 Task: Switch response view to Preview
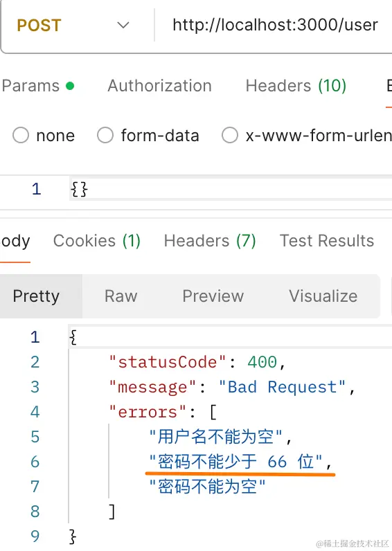pos(213,296)
